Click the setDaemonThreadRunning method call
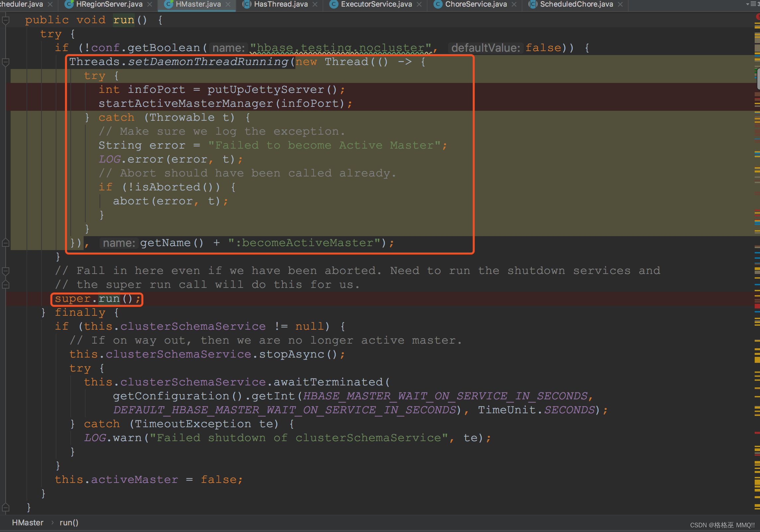The height and width of the screenshot is (532, 760). point(208,62)
